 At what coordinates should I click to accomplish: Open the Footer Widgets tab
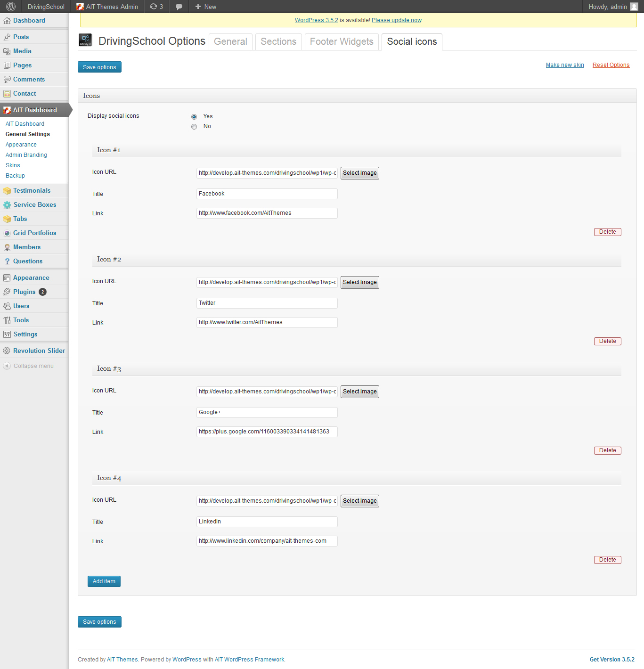(x=342, y=41)
